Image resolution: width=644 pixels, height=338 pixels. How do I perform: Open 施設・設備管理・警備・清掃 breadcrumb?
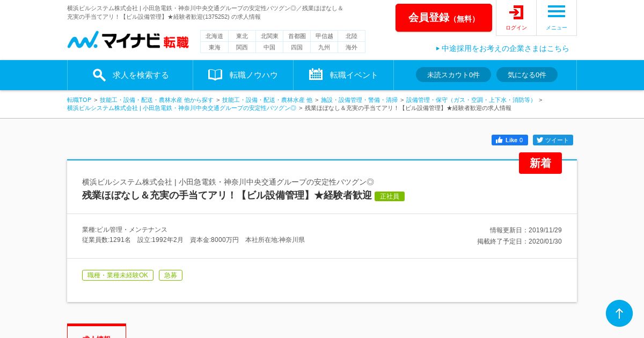[x=360, y=100]
